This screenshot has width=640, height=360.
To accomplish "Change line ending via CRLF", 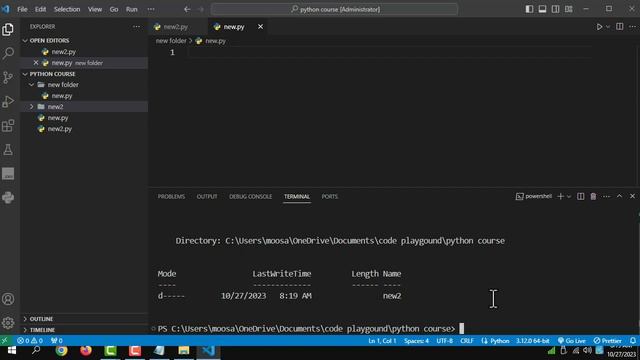I will point(467,340).
